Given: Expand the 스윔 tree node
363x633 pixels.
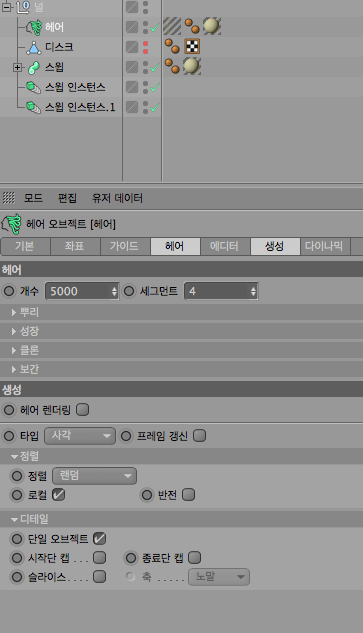Looking at the screenshot, I should [17, 67].
